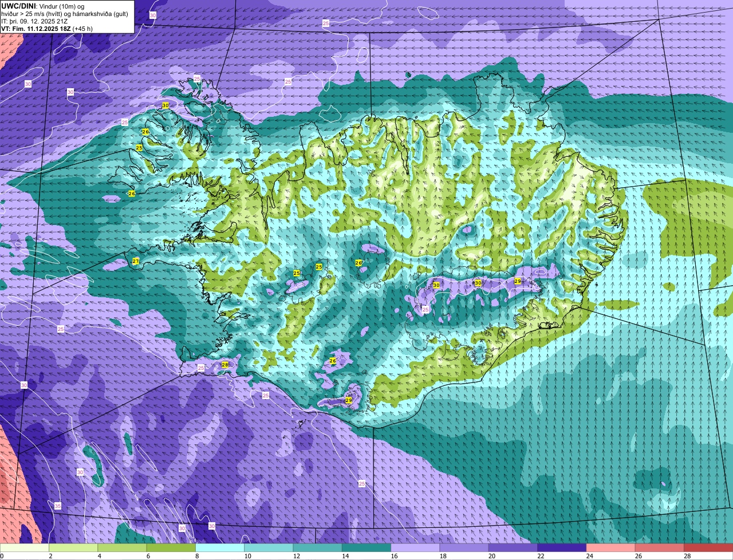Select the 10–12 m/s legend color swatch
The image size is (733, 560).
tap(269, 547)
